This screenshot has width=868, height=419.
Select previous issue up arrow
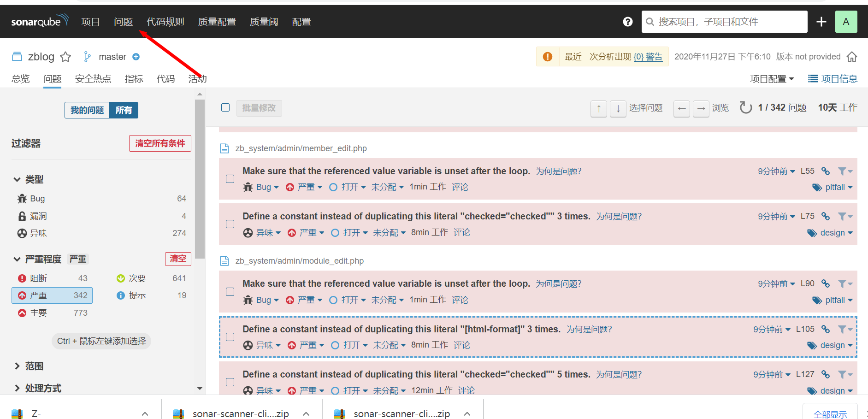coord(598,108)
